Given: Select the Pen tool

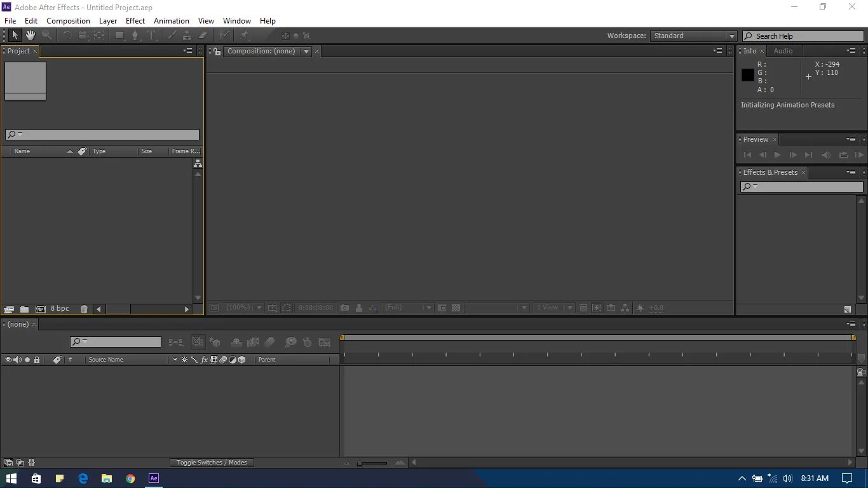Looking at the screenshot, I should [135, 36].
